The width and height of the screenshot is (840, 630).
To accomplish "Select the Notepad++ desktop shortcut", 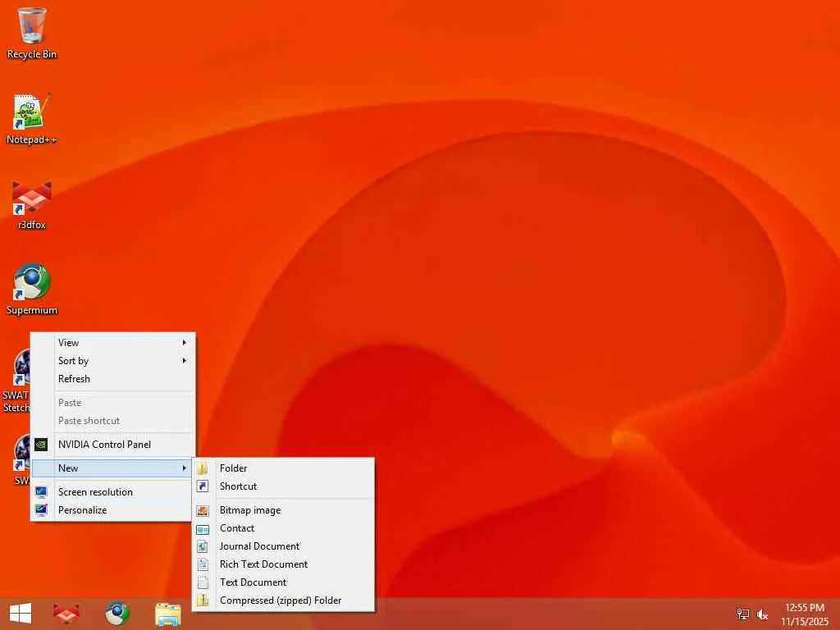I will (31, 119).
